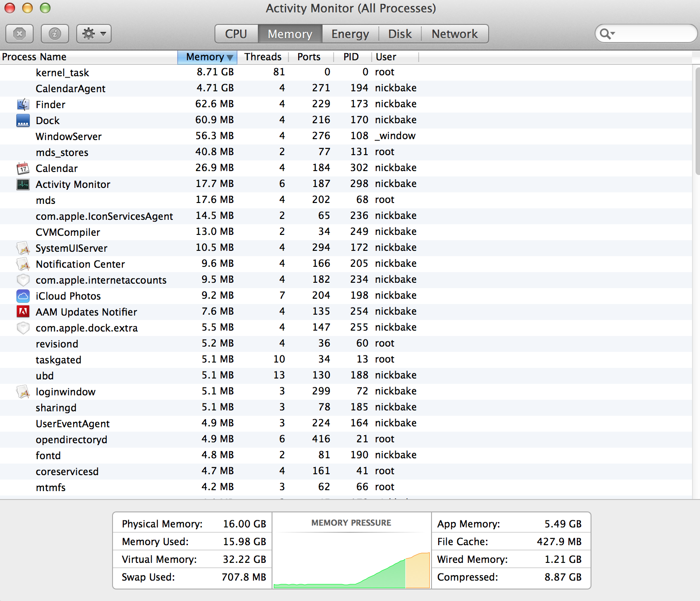
Task: Click the File Cache 427.9 MB value
Action: tap(559, 542)
